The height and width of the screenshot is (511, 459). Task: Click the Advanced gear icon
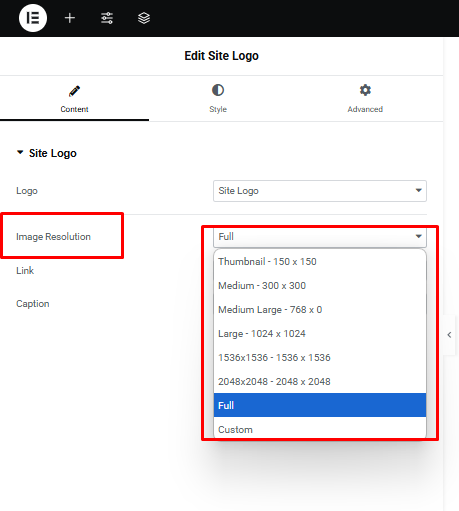[x=365, y=90]
